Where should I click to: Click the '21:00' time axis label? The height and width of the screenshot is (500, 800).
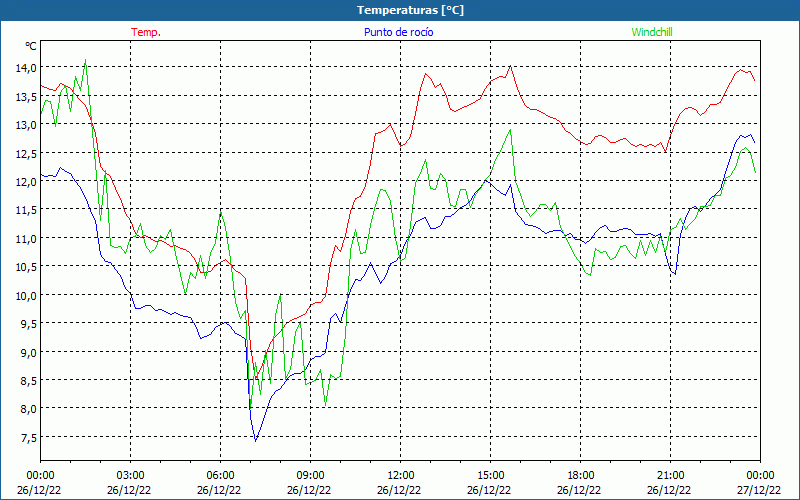670,476
